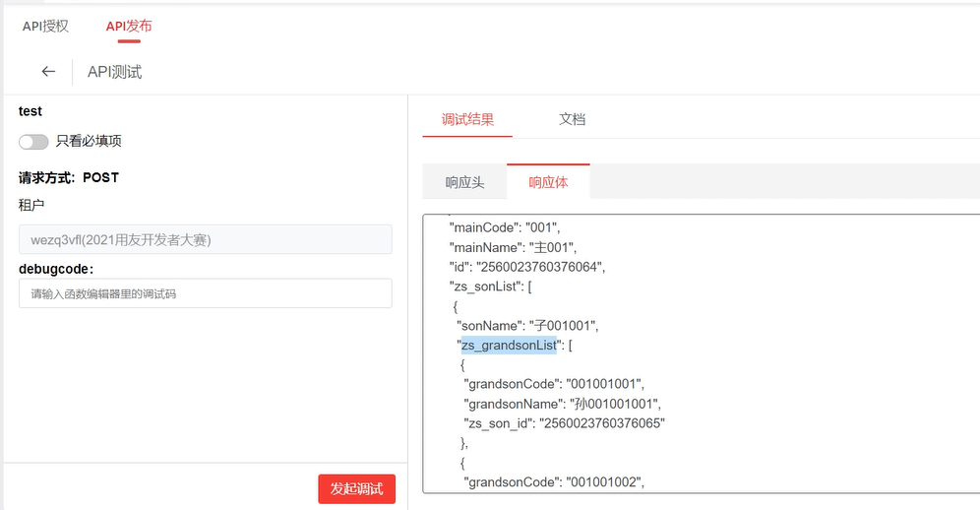The width and height of the screenshot is (980, 510).
Task: Open the 调试结果 tab
Action: click(x=467, y=119)
